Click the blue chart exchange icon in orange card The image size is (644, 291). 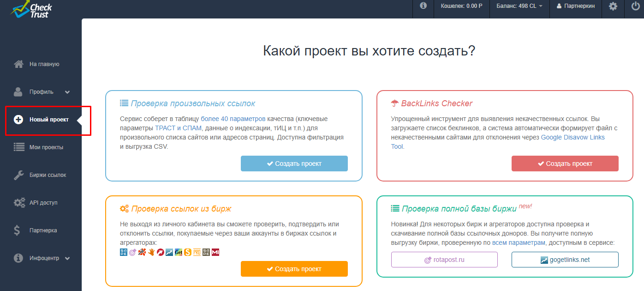pos(169,252)
